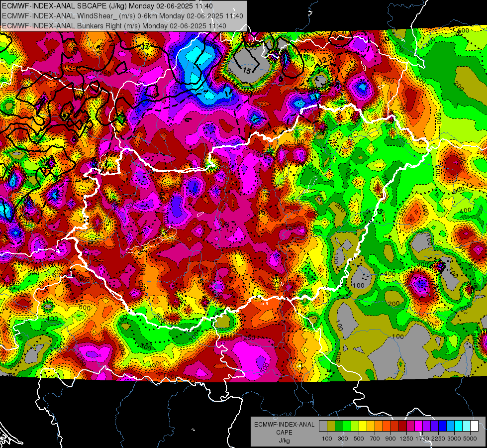This screenshot has width=487, height=448.
Task: Click the WindShear_ 0-6km title line
Action: (x=122, y=16)
